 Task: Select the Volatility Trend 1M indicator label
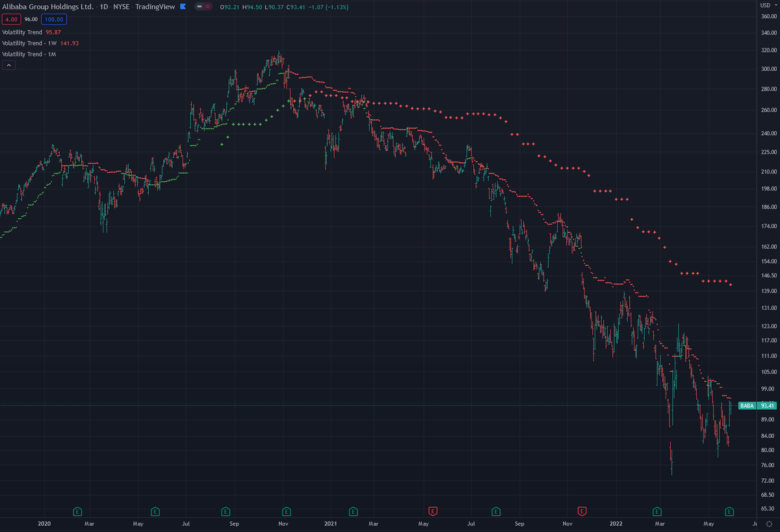pos(30,54)
